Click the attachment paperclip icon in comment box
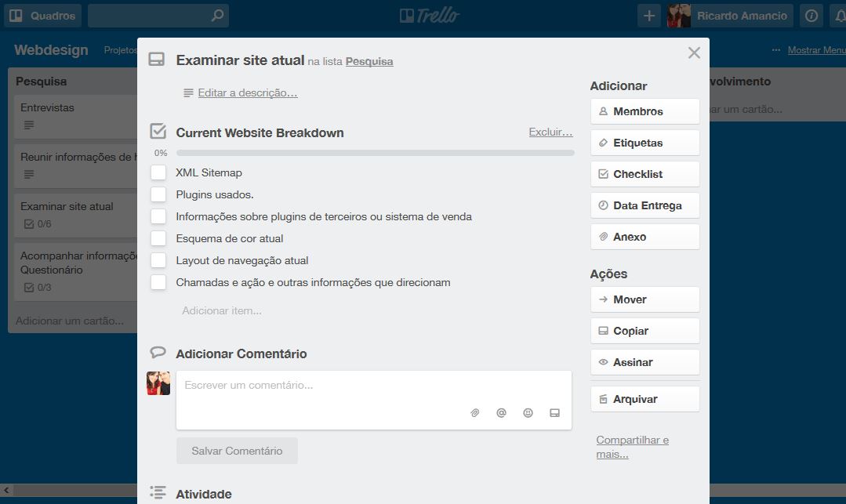 click(475, 413)
